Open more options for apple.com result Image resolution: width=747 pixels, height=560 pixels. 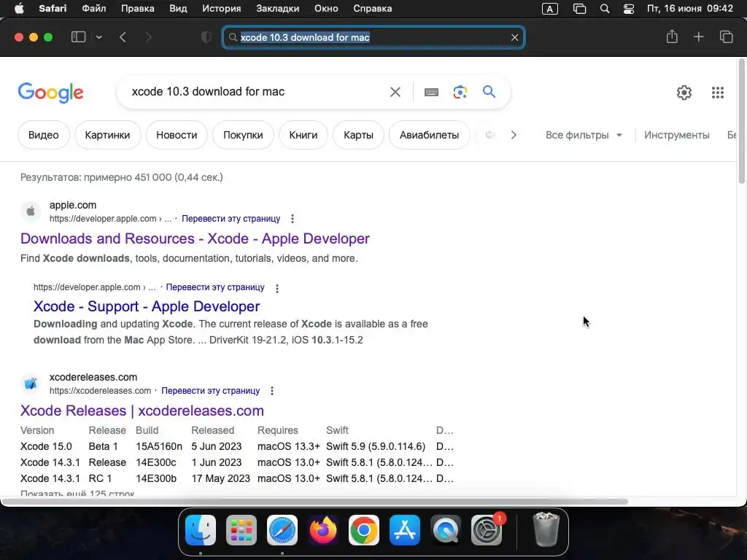click(293, 219)
